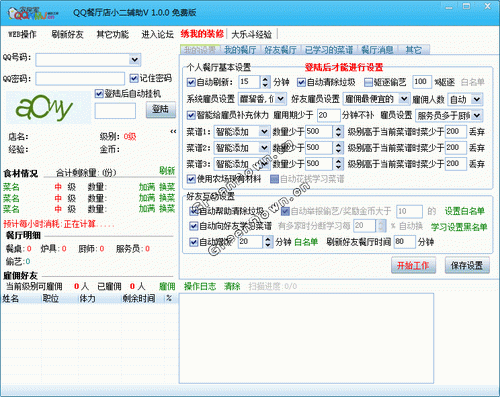500x397 pixels.
Task: Toggle 自动向好友学习菜谱 checkbox
Action: pos(193,226)
